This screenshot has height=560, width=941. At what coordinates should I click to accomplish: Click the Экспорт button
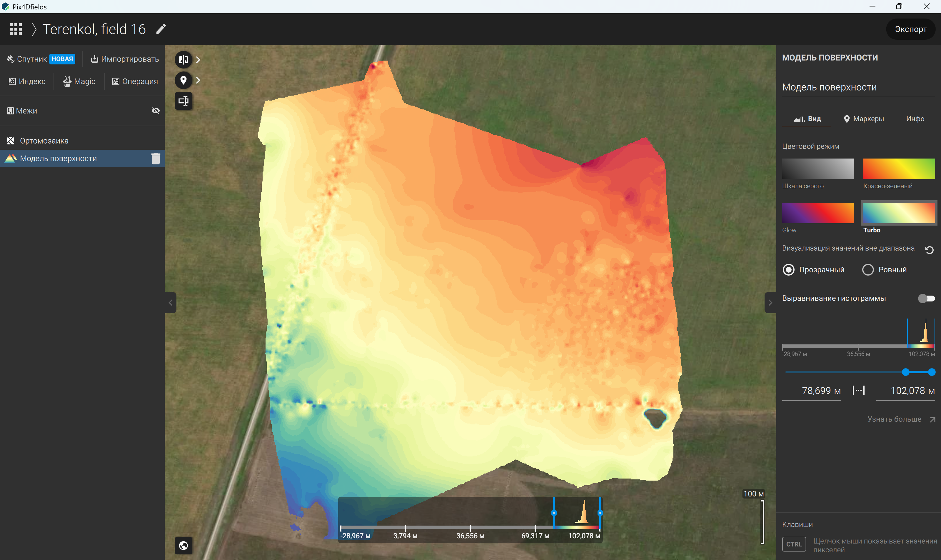tap(910, 29)
